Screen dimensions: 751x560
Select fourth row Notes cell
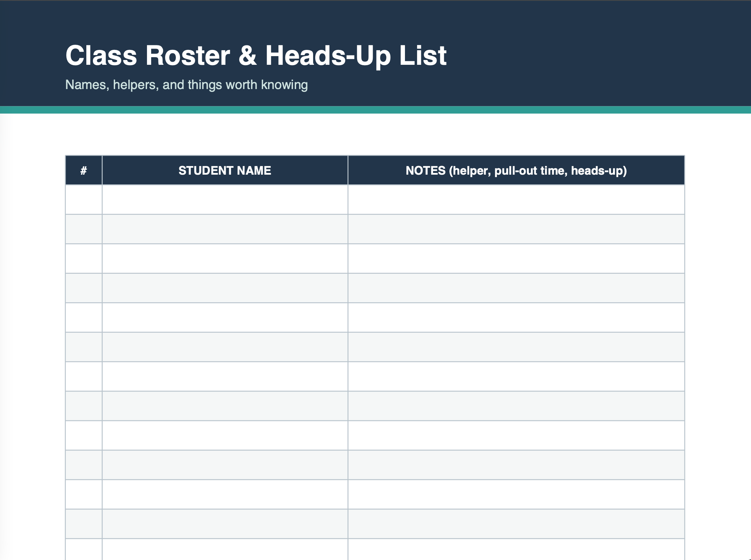[x=516, y=288]
